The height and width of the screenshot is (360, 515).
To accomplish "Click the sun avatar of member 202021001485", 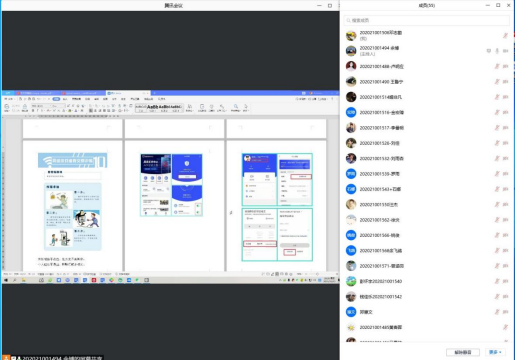I will click(x=351, y=327).
